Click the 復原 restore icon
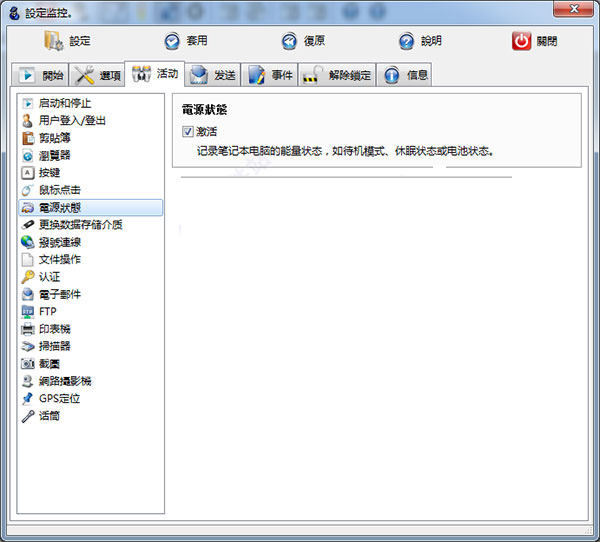Viewport: 600px width, 542px height. point(289,41)
